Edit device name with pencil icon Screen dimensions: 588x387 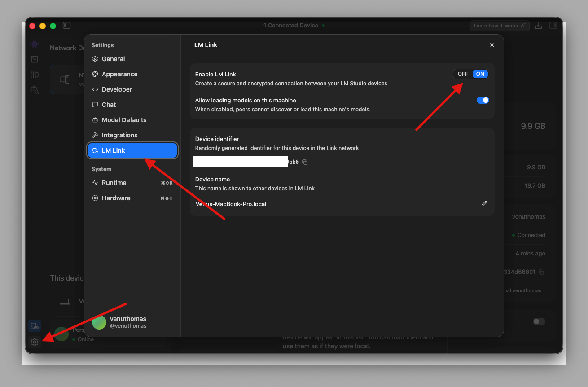click(x=484, y=204)
